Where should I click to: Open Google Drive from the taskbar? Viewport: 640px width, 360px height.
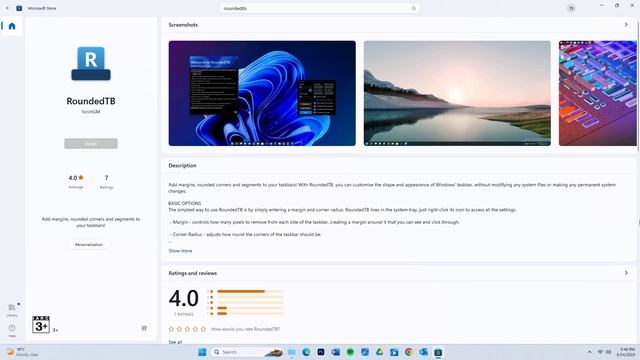coord(380,352)
